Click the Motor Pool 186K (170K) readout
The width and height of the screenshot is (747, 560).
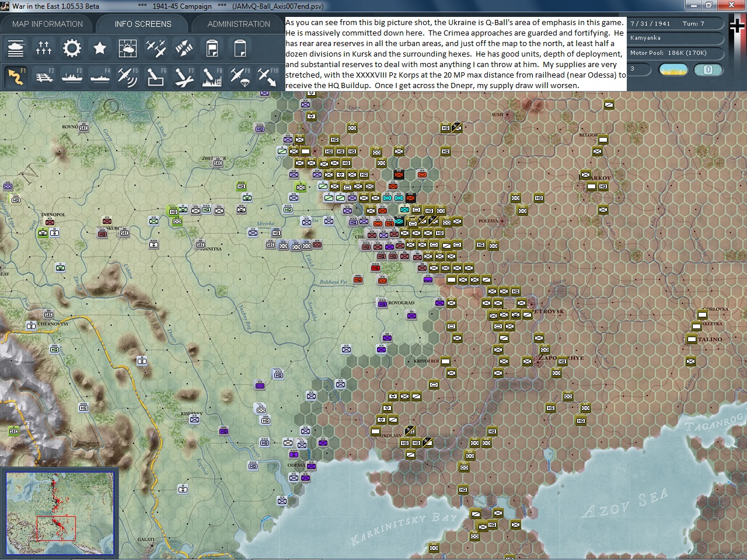coord(676,53)
